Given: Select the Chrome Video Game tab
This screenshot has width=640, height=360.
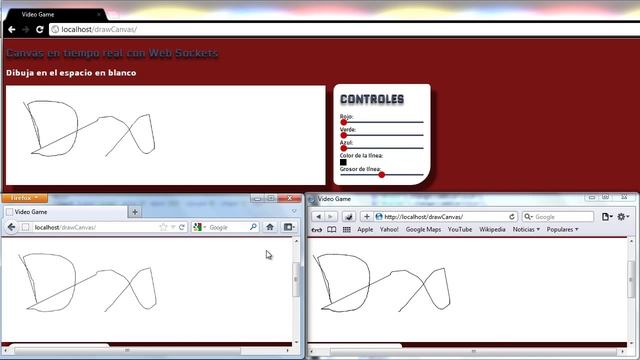Looking at the screenshot, I should point(55,14).
